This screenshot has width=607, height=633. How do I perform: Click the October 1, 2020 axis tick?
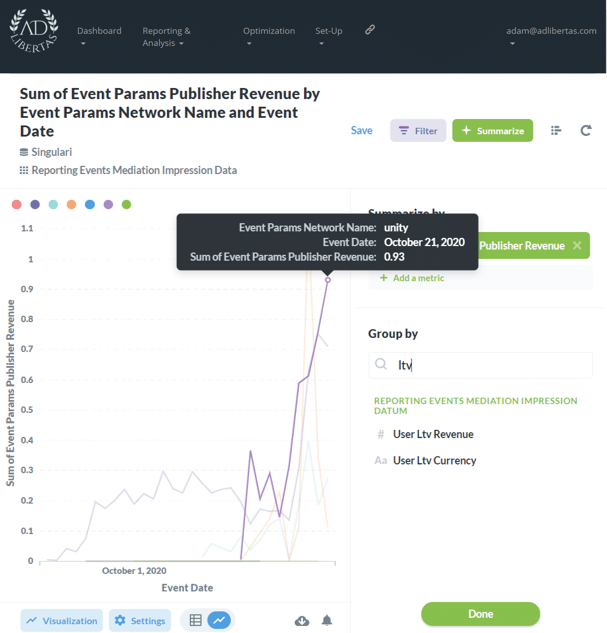[134, 571]
